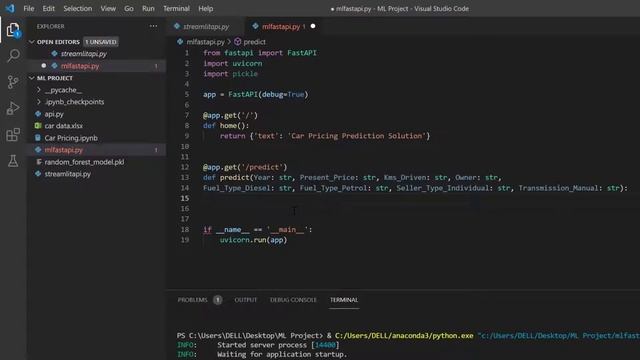The image size is (640, 360).
Task: Click 'uvicorn.run(app)' on line 19
Action: [253, 240]
